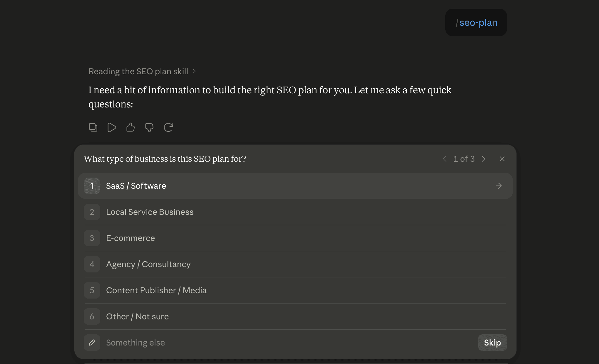Go to the next question
This screenshot has width=599, height=364.
click(x=483, y=159)
